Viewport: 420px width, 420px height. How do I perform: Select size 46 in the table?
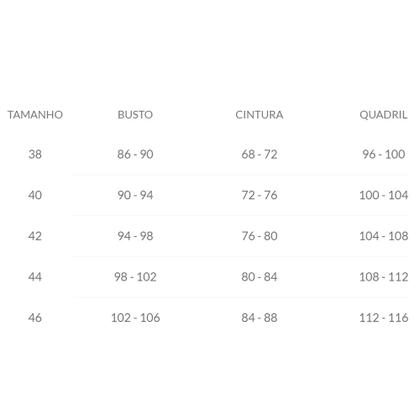[35, 318]
